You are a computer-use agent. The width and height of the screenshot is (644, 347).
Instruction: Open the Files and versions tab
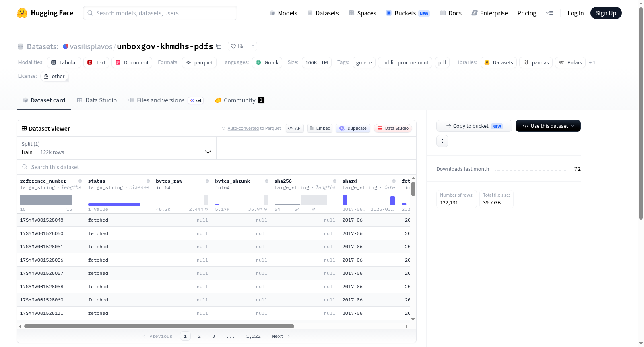point(165,100)
